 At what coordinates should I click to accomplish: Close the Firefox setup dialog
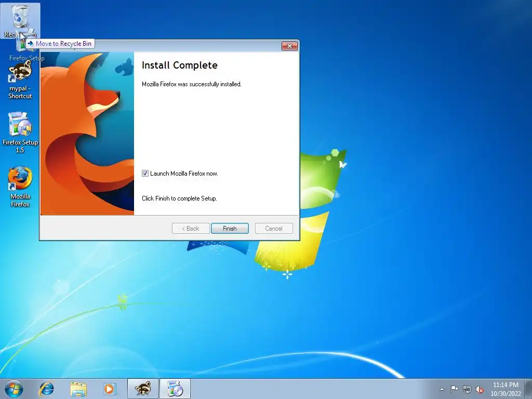(x=289, y=46)
